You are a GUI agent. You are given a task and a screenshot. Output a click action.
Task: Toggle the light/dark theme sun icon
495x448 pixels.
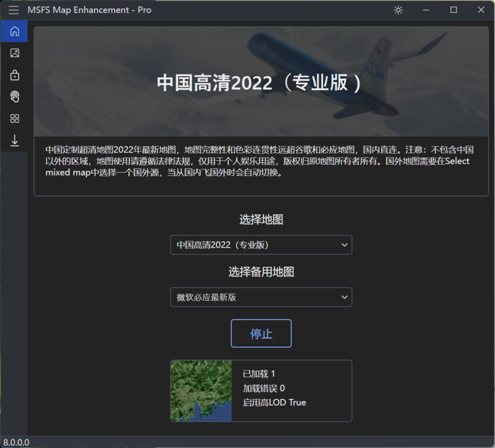pos(398,10)
